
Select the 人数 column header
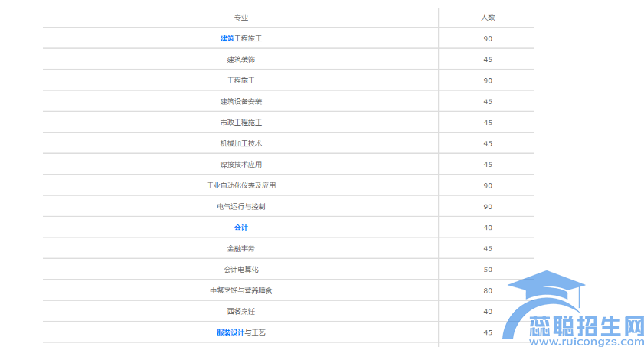(x=488, y=18)
